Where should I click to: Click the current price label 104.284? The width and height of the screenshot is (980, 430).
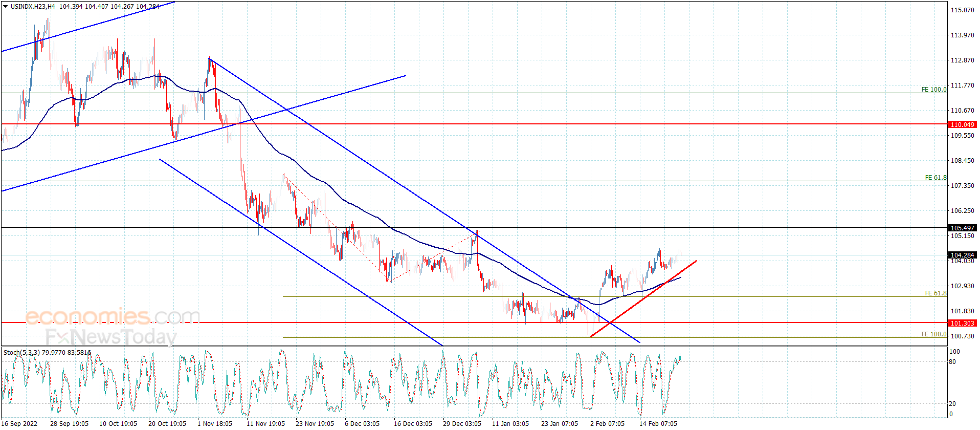pyautogui.click(x=962, y=255)
